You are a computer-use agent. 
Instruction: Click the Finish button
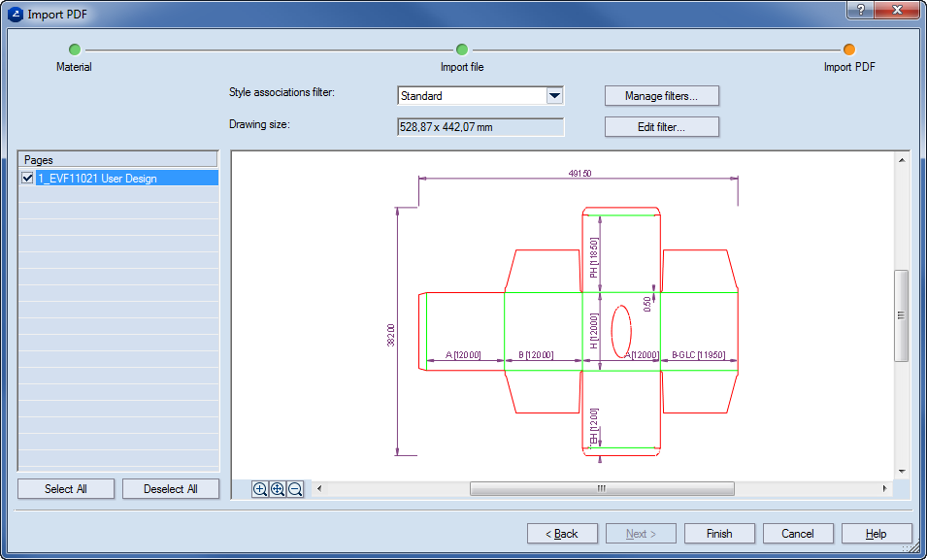(719, 534)
